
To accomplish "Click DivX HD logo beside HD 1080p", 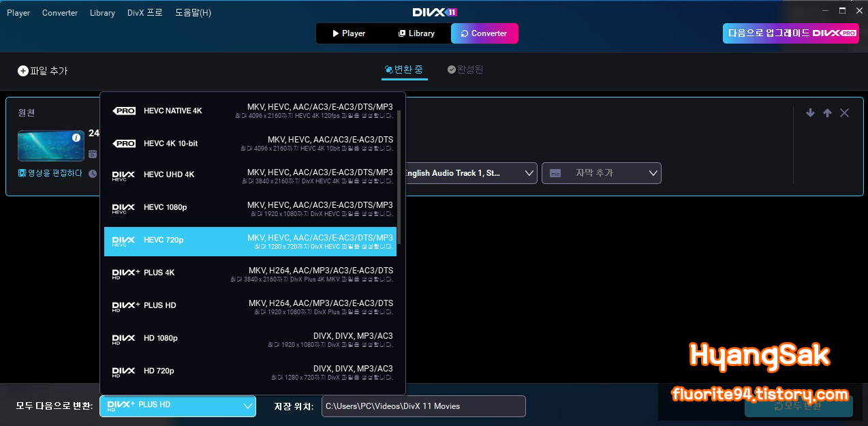I will tap(124, 339).
